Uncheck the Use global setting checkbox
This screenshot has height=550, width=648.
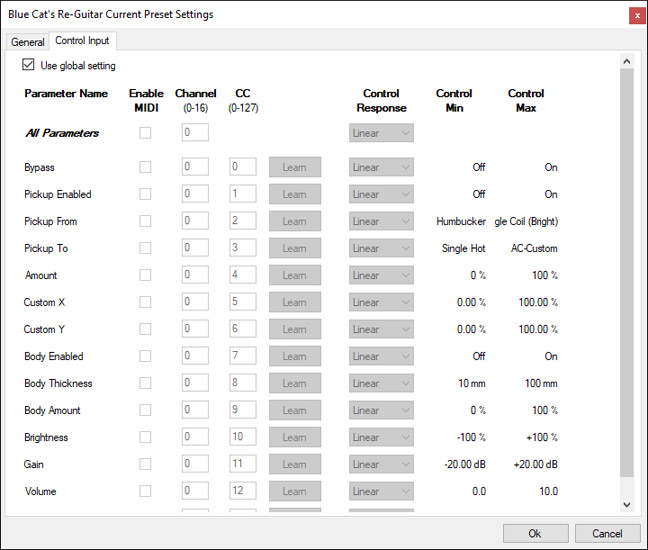pyautogui.click(x=28, y=66)
